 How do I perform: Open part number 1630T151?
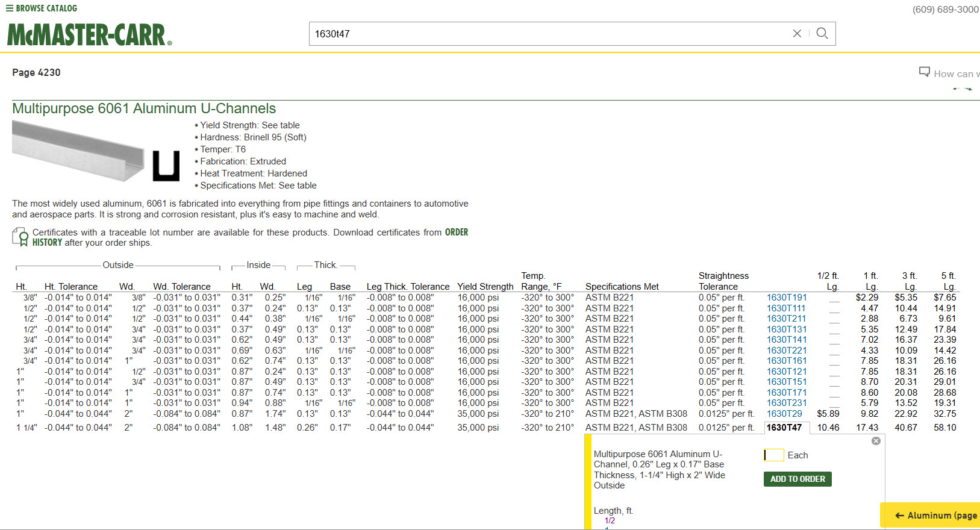pos(786,382)
